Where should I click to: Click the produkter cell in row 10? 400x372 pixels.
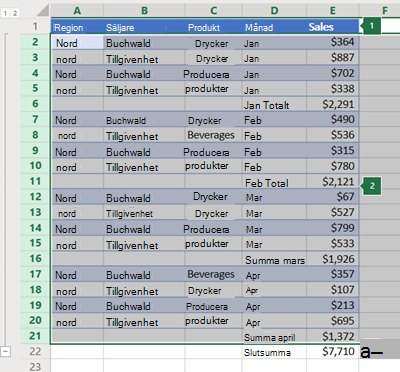(214, 166)
